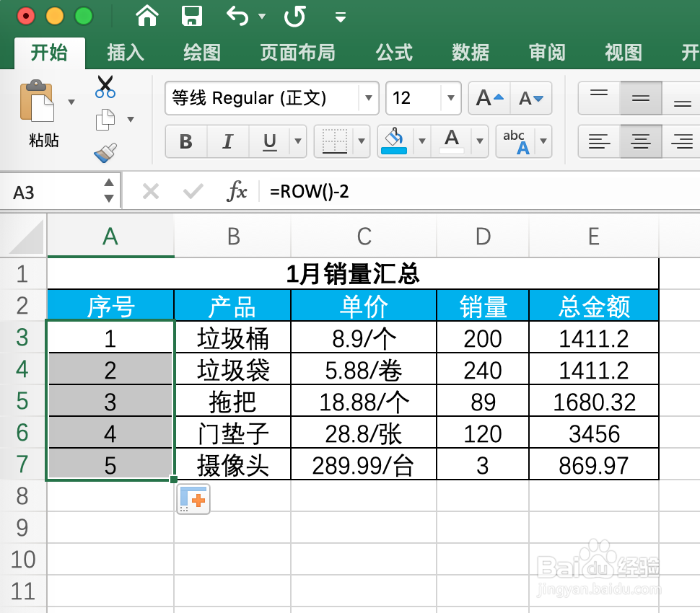Viewport: 700px width, 613px height.
Task: Open the font name dropdown
Action: (x=368, y=99)
